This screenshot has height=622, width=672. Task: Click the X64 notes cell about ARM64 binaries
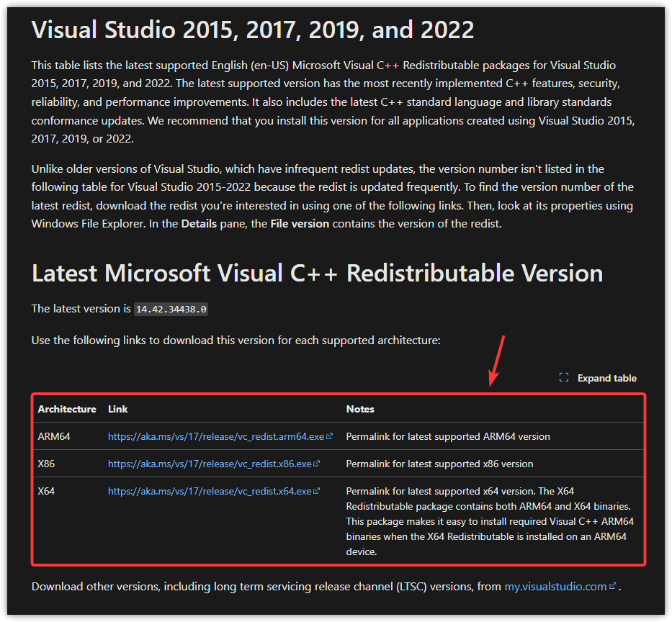pyautogui.click(x=490, y=521)
